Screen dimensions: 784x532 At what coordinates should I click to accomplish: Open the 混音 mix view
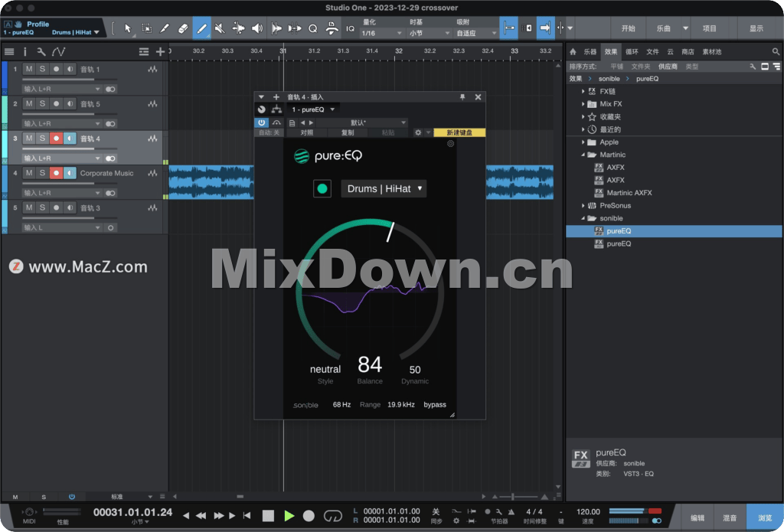click(x=730, y=517)
